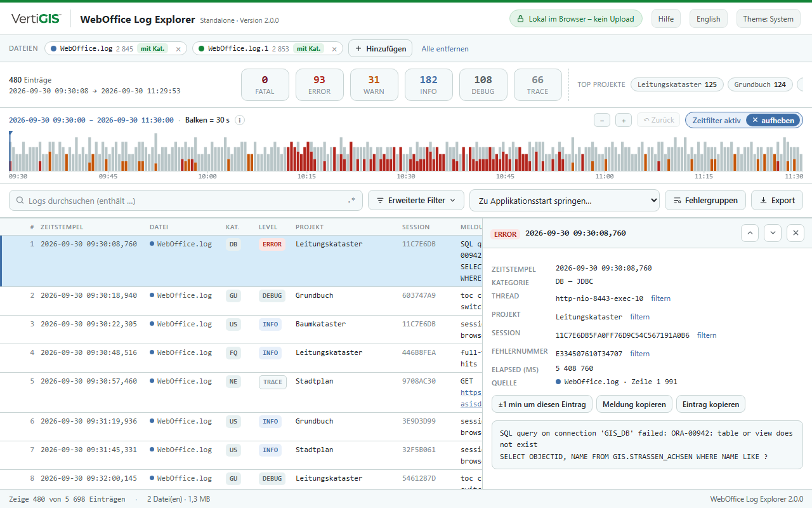Open the Hilfe help page

(666, 19)
